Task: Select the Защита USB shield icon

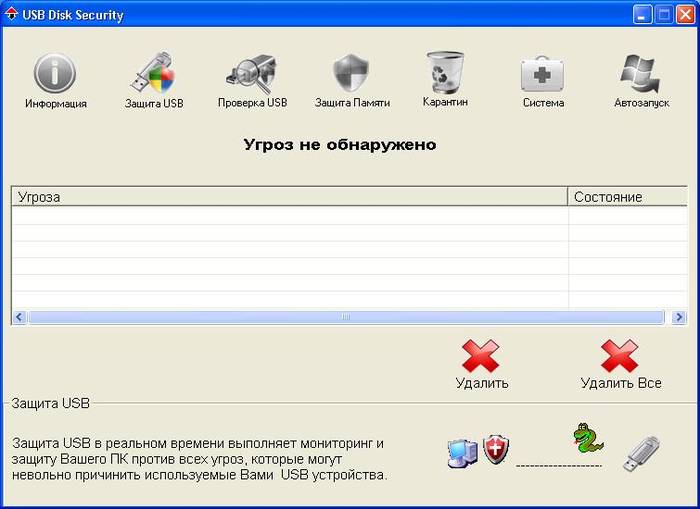Action: pos(153,74)
